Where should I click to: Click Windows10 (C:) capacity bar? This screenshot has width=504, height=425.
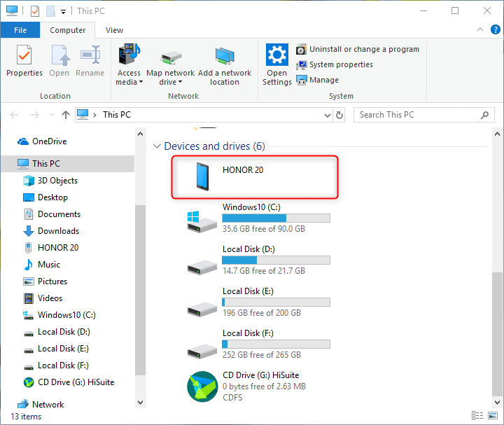276,218
